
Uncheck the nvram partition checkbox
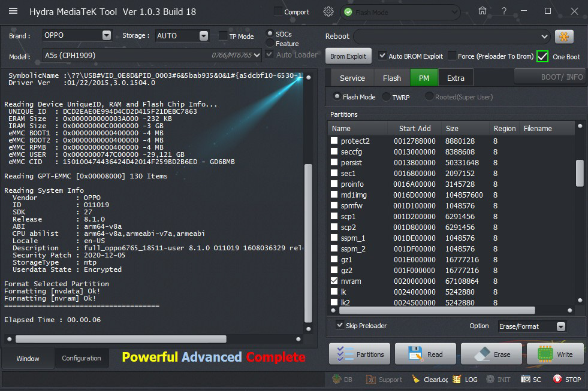point(335,281)
